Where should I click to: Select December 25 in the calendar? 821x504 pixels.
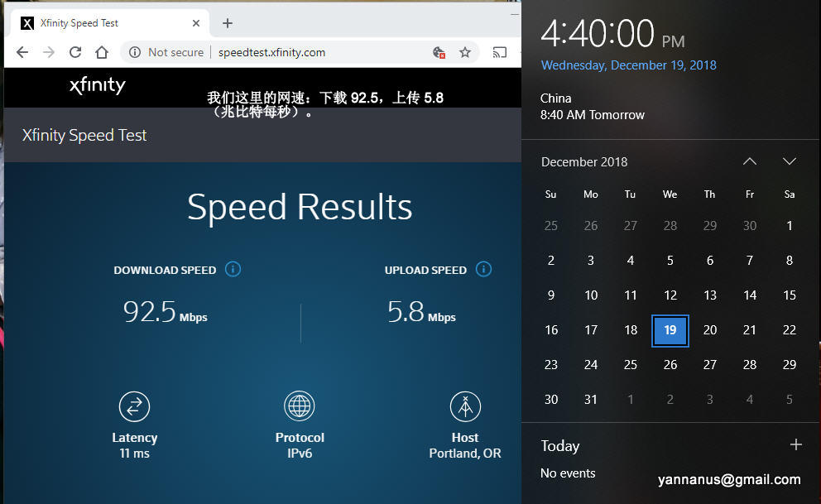(631, 365)
